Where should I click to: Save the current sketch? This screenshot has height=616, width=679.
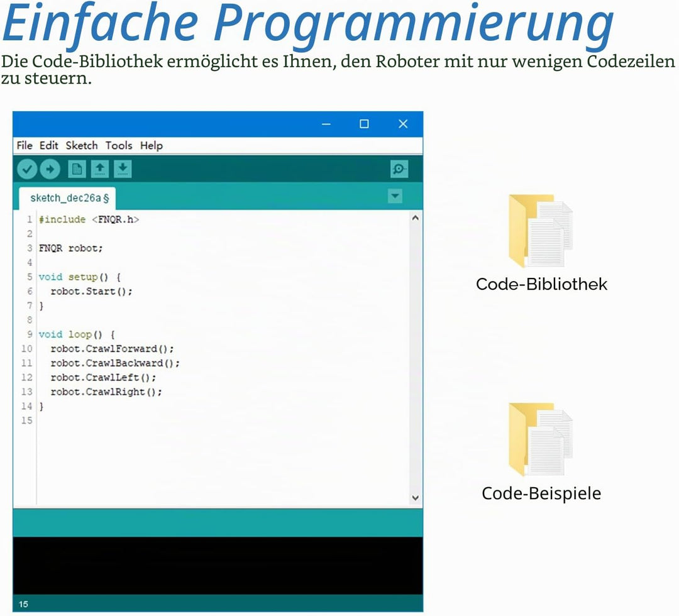pyautogui.click(x=123, y=169)
